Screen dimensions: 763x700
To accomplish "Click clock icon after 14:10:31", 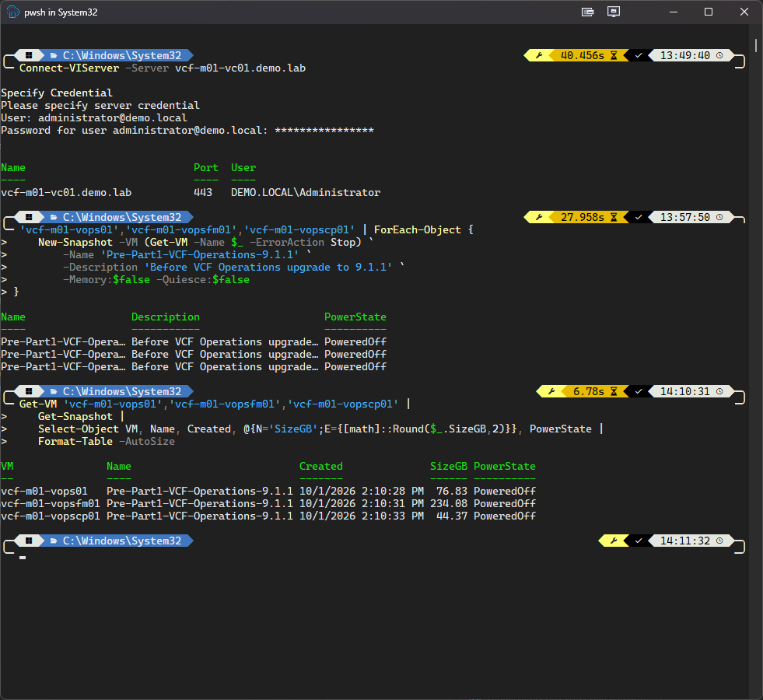I will click(719, 391).
